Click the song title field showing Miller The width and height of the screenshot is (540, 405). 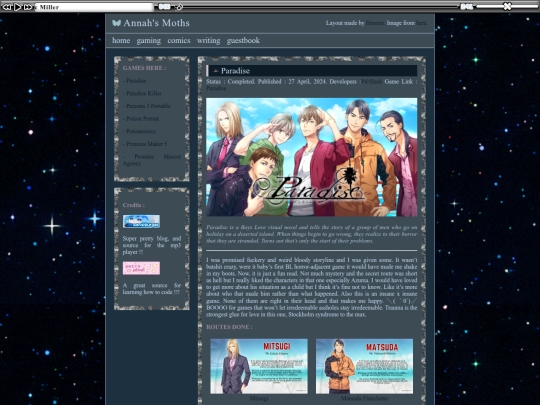94,7
